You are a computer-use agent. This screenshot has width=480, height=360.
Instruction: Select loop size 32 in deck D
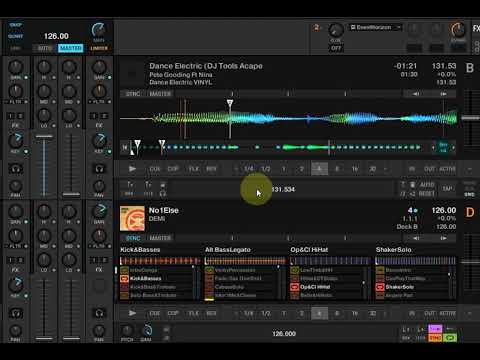372,313
